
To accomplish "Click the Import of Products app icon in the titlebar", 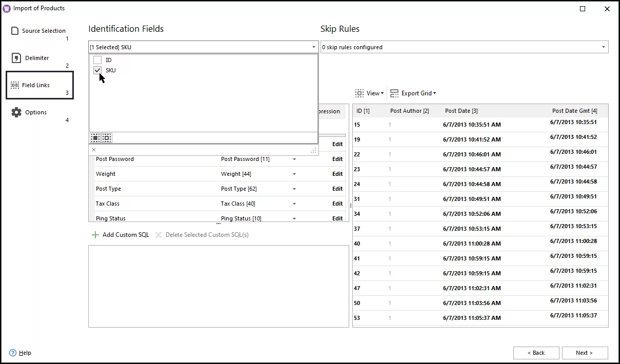I will point(6,8).
